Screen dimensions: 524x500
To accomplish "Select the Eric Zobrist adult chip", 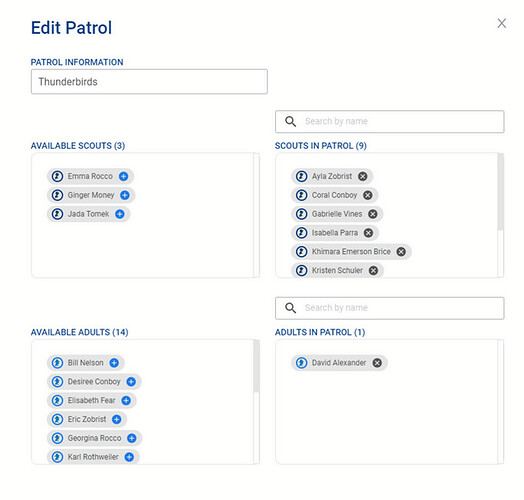I will tap(87, 419).
